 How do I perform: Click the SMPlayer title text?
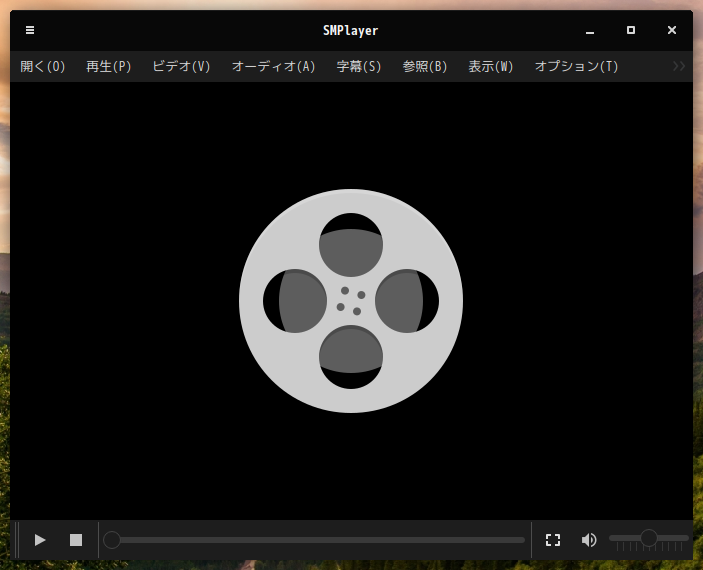click(351, 30)
